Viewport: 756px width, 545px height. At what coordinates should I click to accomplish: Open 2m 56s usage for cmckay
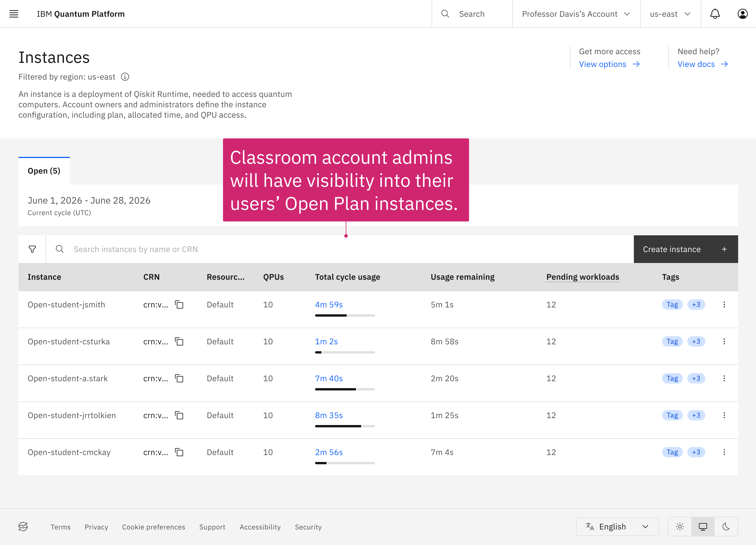click(329, 452)
